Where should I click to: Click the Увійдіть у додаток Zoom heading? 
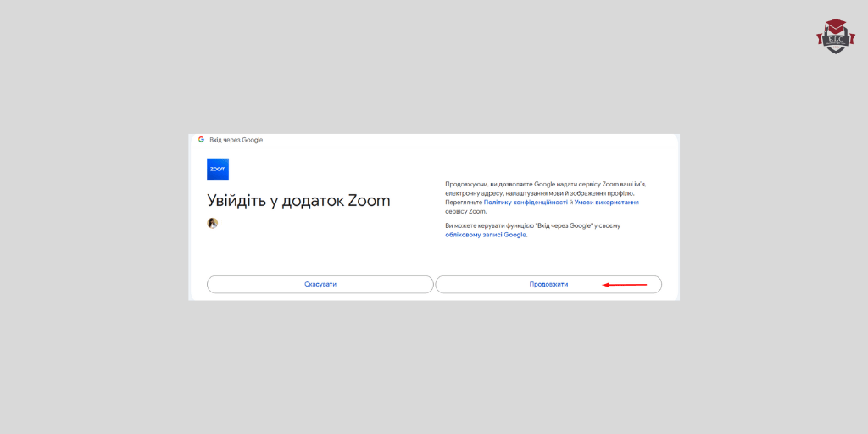tap(298, 200)
